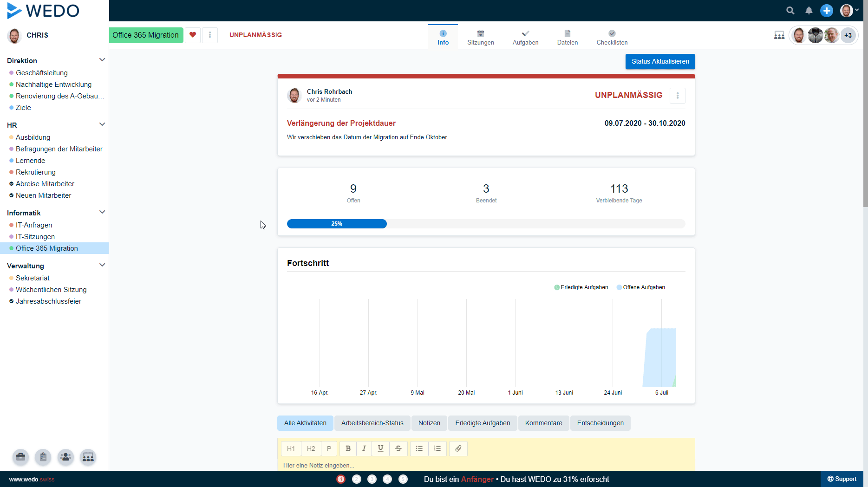Switch to the Checklisten tab
Viewport: 868px width, 487px height.
[x=612, y=37]
